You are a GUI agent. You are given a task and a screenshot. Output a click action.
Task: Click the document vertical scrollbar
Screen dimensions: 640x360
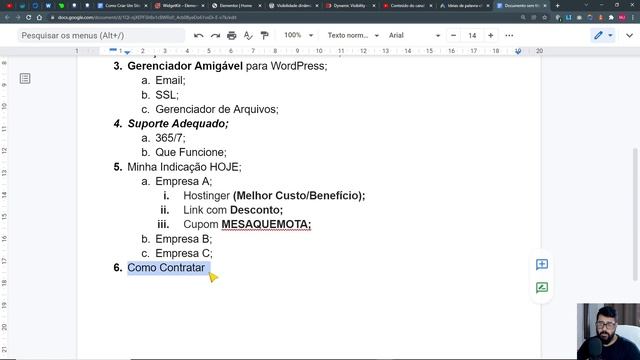coord(635,214)
